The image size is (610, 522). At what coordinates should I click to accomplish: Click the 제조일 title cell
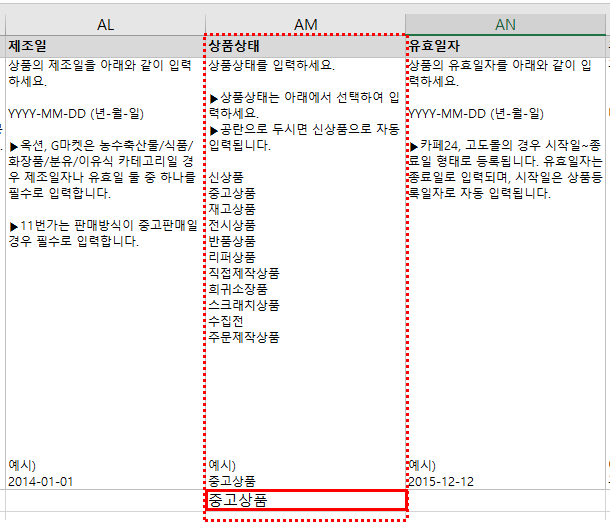click(x=28, y=46)
